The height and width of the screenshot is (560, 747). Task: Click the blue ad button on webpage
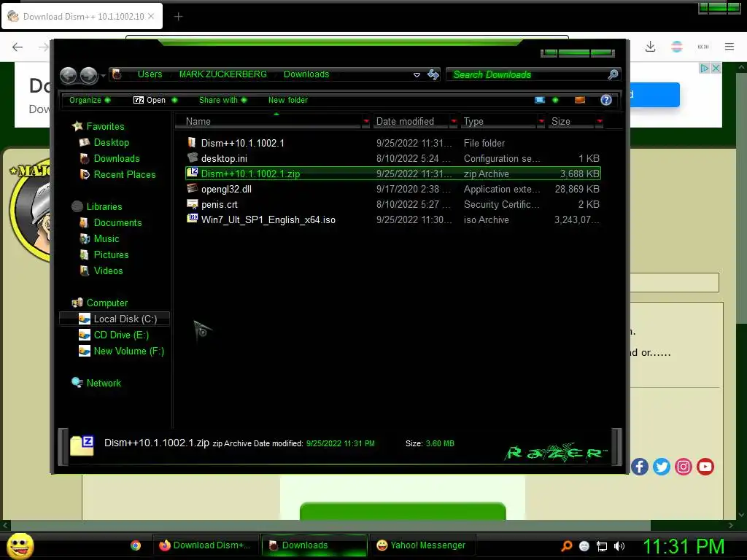(655, 94)
